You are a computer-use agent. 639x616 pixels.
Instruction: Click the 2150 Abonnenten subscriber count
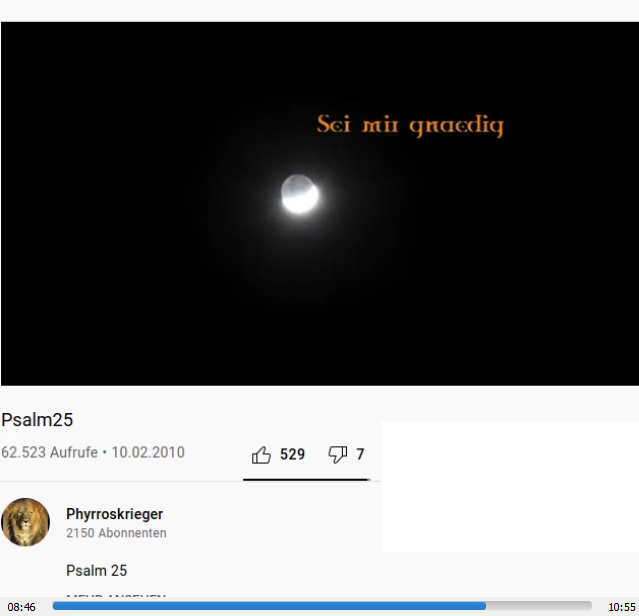coord(116,533)
